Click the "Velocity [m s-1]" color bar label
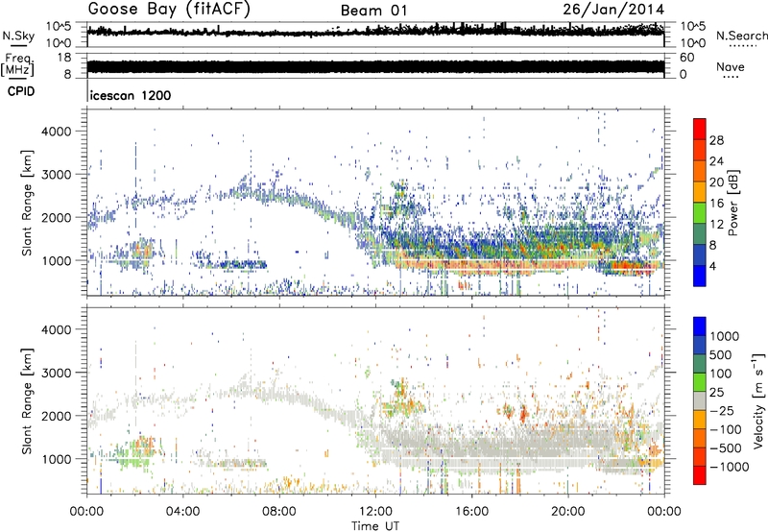Viewport: 768px width, 532px height. [x=758, y=400]
